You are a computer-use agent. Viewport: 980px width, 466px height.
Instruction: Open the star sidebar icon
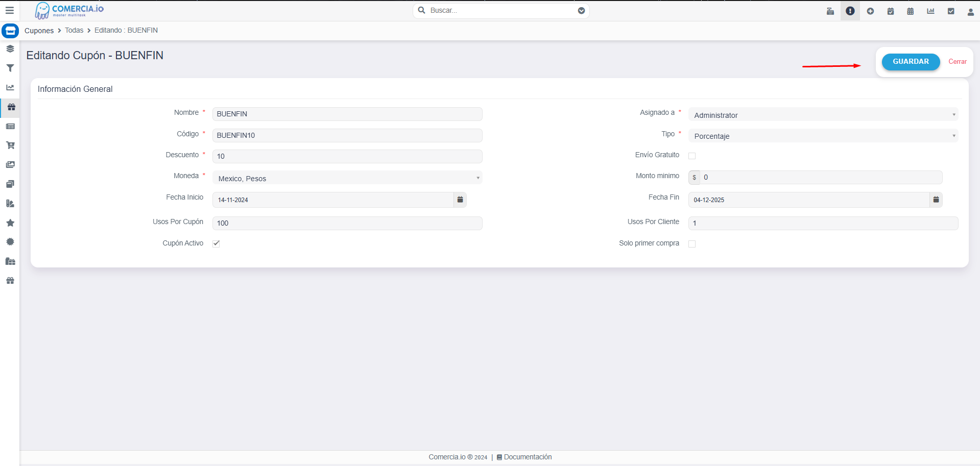pos(10,223)
